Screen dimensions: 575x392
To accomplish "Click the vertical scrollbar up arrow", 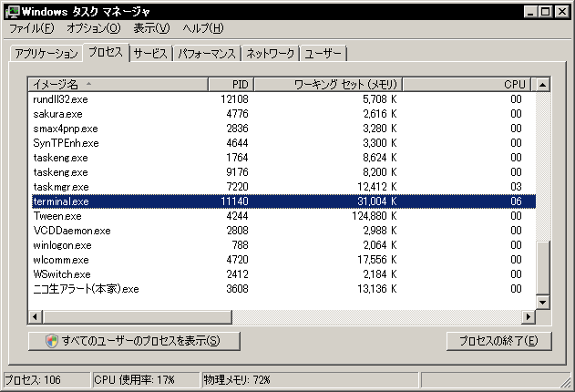I will coord(542,85).
